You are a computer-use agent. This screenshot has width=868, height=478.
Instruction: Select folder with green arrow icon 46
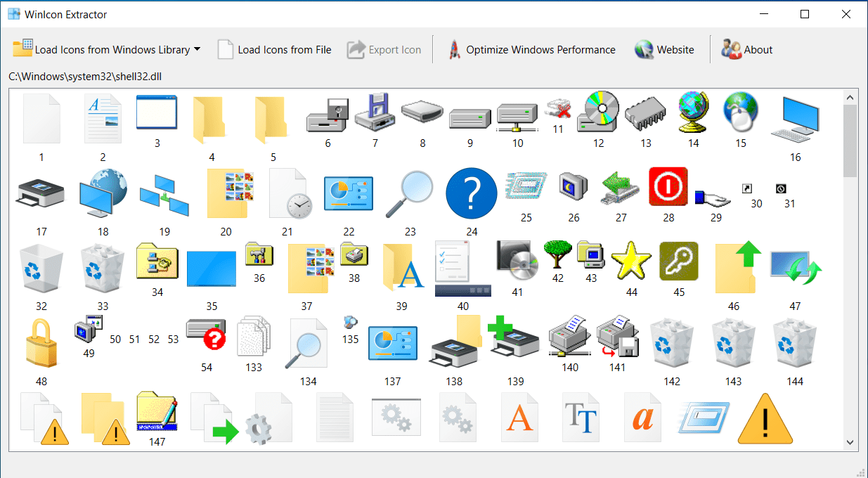(737, 268)
